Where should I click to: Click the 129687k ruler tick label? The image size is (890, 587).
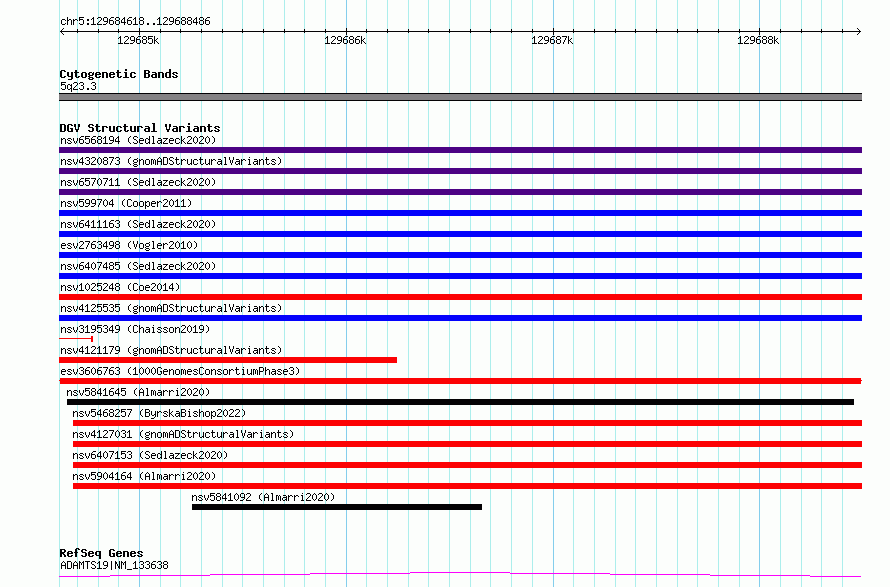[x=552, y=40]
